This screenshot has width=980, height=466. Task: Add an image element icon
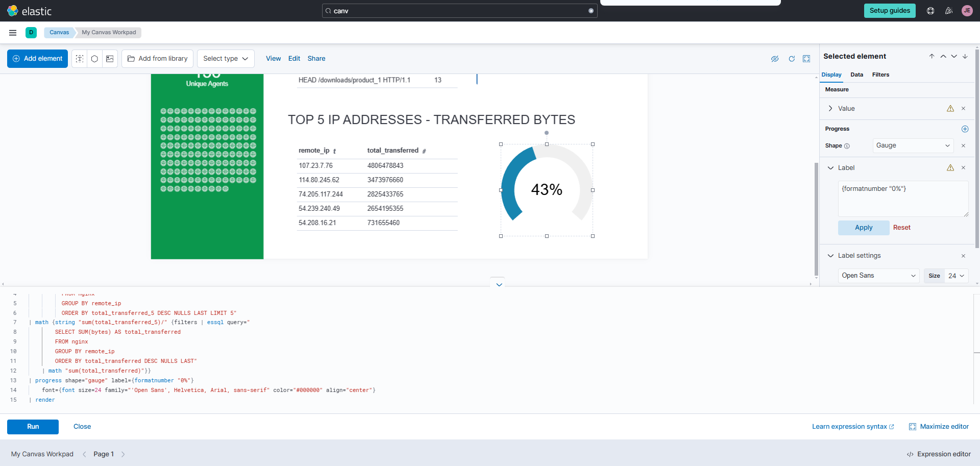110,59
